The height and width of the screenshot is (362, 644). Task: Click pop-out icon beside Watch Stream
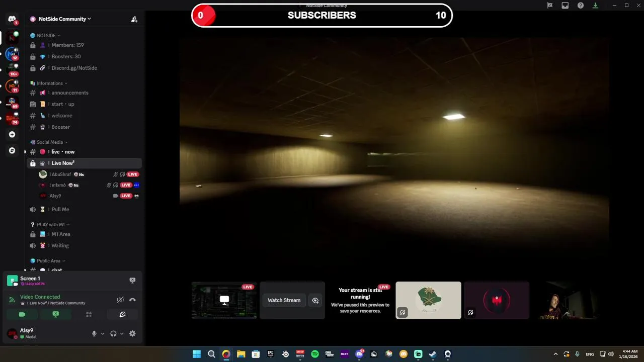pyautogui.click(x=315, y=300)
